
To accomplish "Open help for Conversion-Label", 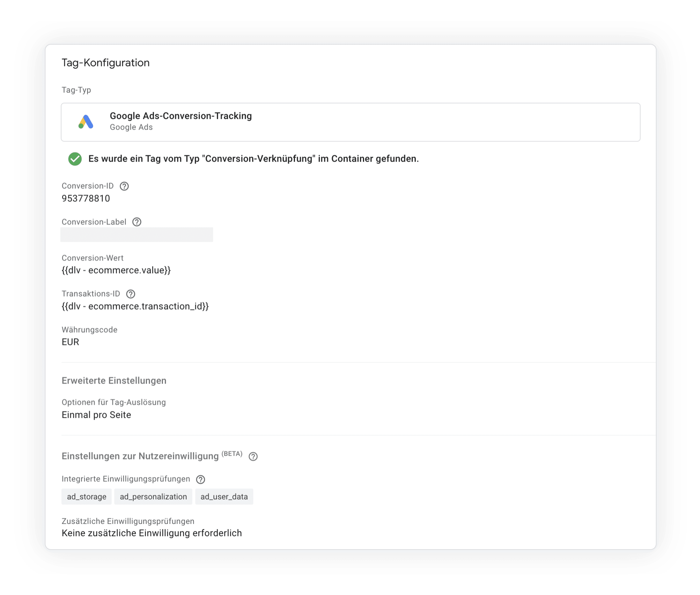I will [136, 222].
